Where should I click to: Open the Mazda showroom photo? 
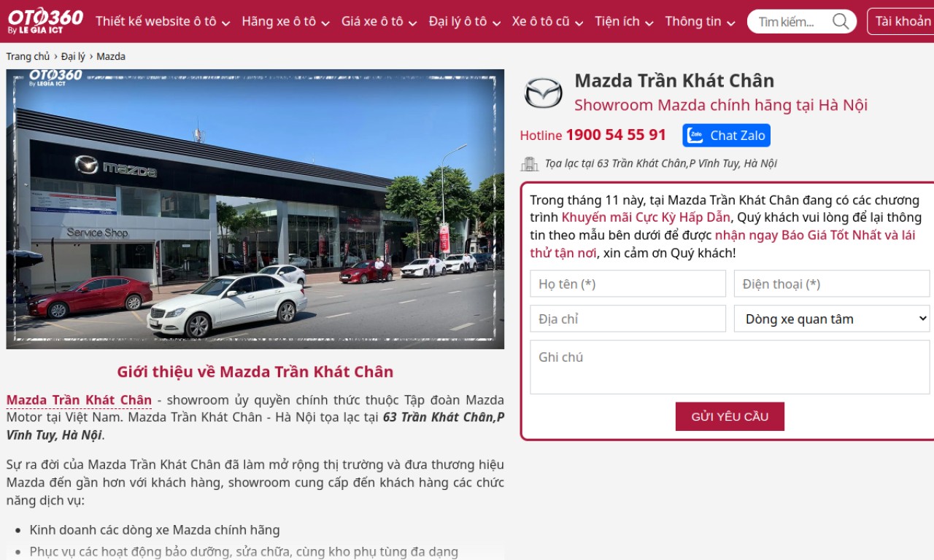[x=255, y=209]
